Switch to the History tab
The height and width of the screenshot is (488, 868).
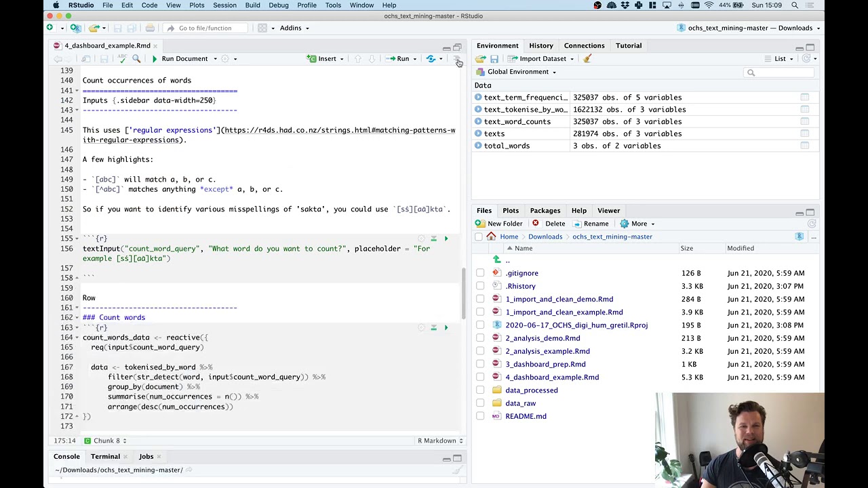coord(541,45)
